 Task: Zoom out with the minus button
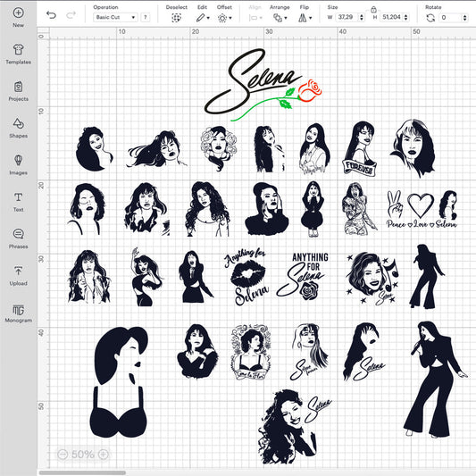click(x=63, y=455)
